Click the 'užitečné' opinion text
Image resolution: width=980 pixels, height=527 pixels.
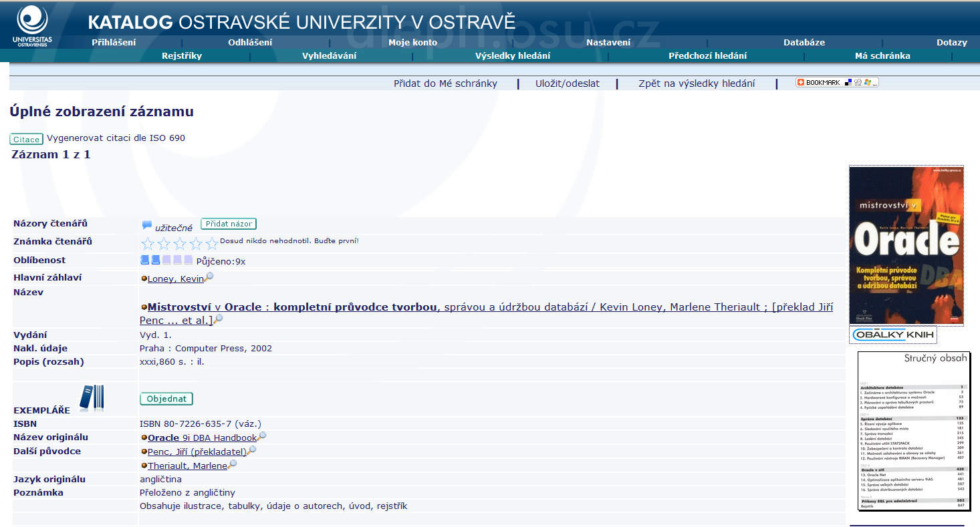[174, 228]
